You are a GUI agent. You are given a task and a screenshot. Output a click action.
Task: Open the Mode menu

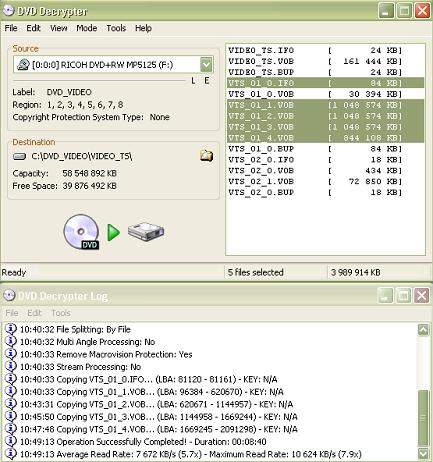coord(87,28)
